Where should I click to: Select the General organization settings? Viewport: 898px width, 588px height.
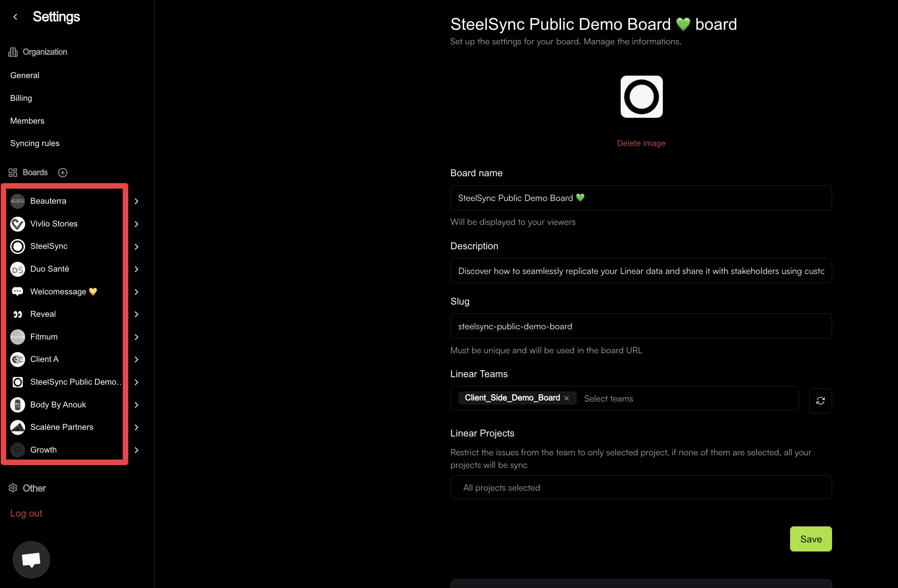[24, 75]
